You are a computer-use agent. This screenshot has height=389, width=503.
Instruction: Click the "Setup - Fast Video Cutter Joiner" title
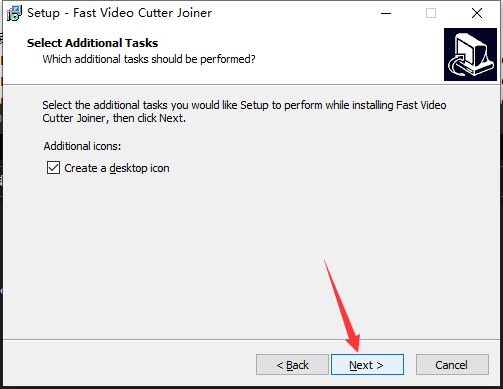(x=119, y=13)
